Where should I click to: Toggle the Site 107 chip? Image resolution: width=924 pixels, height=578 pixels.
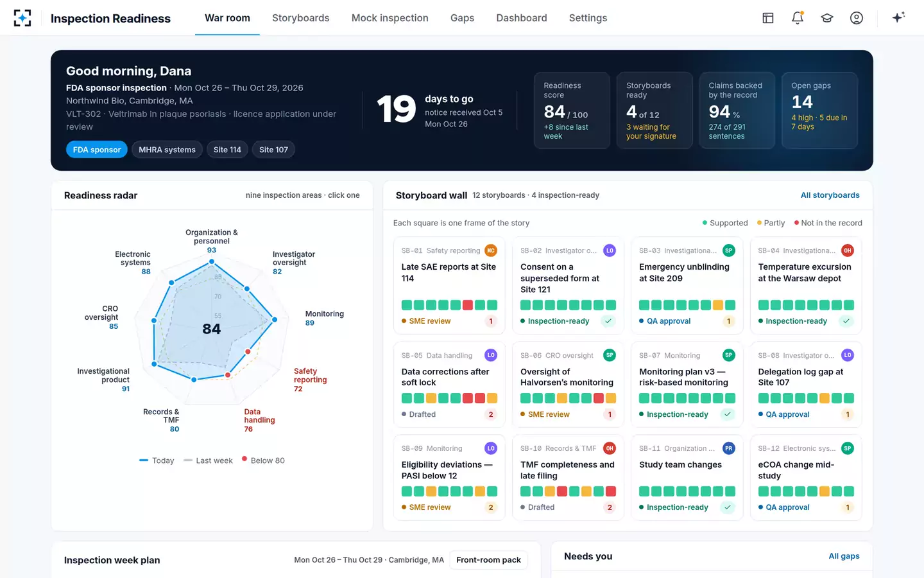(x=273, y=150)
